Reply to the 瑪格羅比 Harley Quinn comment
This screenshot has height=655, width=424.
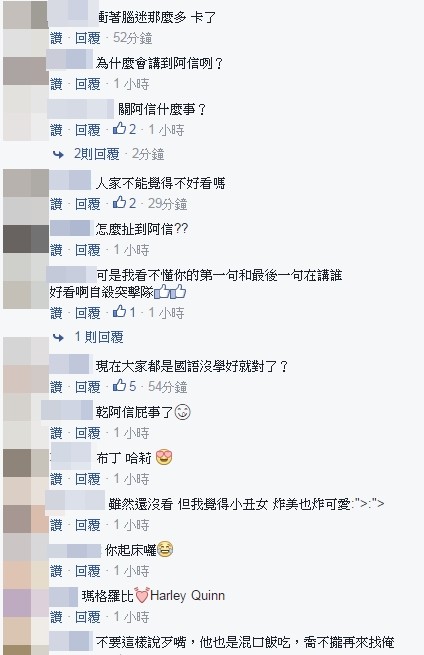click(88, 617)
